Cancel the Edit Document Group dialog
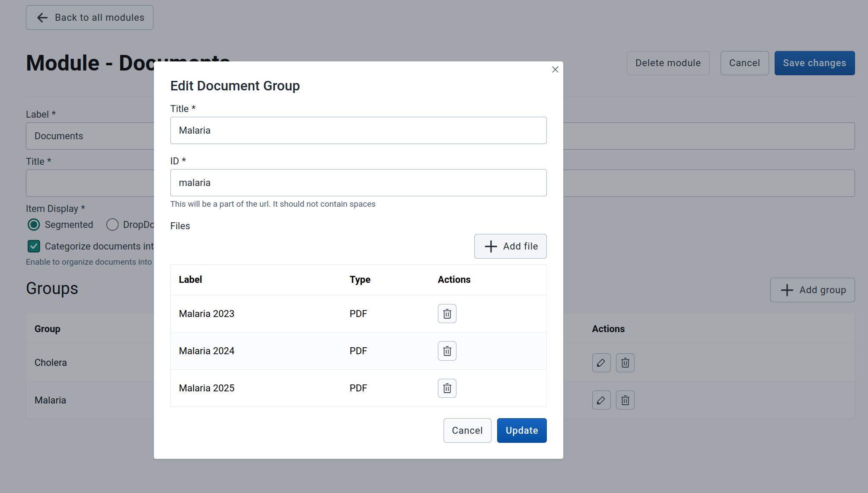 pos(467,430)
